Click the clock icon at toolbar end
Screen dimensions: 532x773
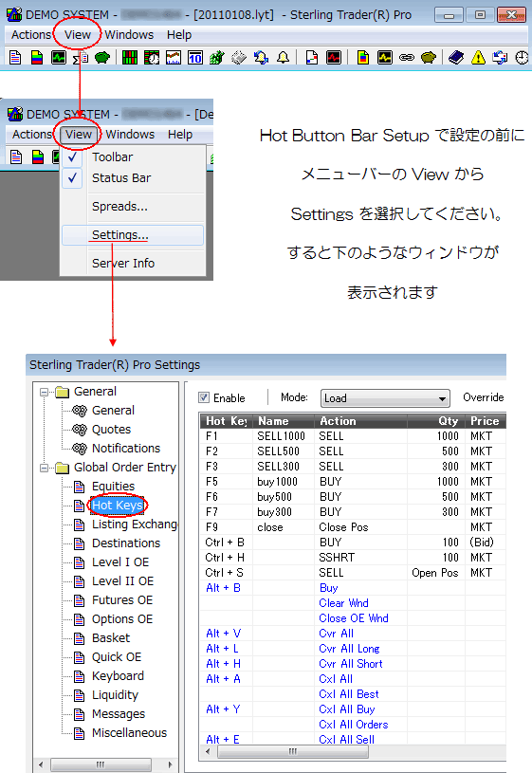pyautogui.click(x=523, y=57)
